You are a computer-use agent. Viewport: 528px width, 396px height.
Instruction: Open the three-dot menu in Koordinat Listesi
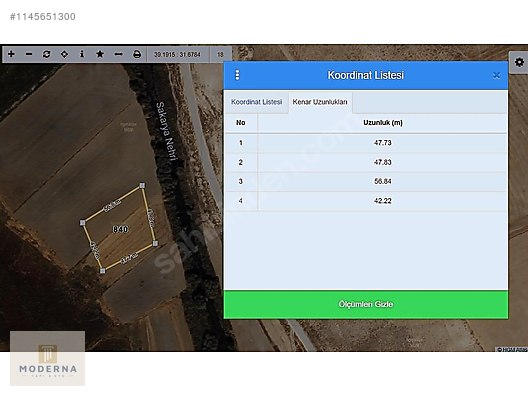point(237,75)
